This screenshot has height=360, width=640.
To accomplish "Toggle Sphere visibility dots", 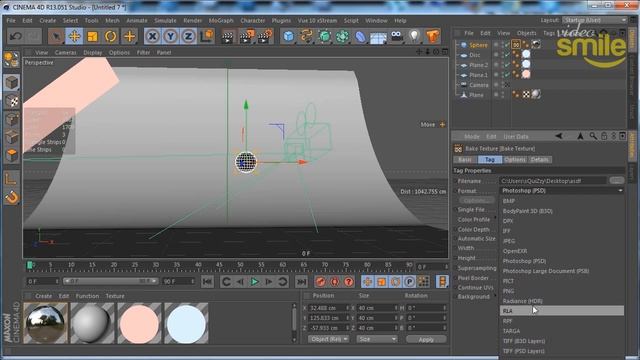I will point(502,45).
